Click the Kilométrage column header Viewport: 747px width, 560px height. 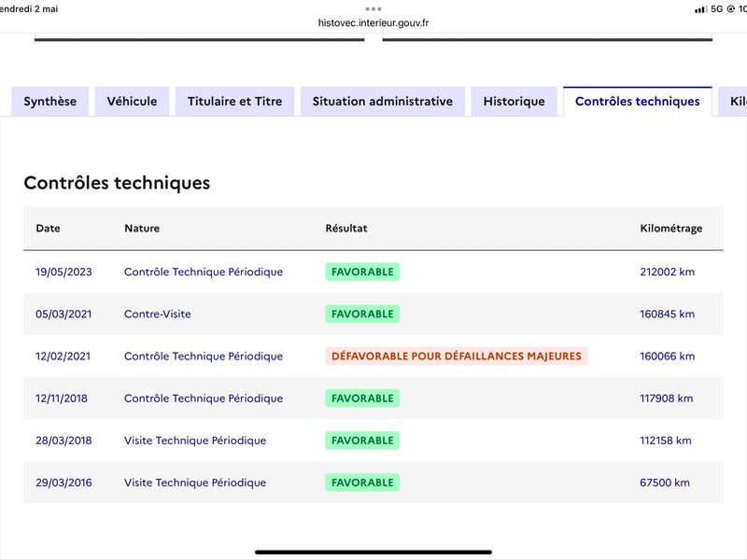[671, 229]
